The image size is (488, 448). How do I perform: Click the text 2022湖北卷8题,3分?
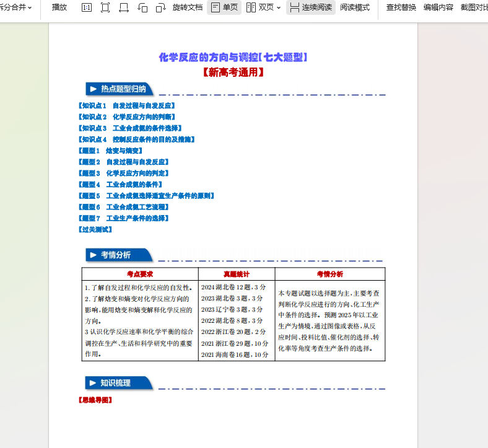(232, 321)
